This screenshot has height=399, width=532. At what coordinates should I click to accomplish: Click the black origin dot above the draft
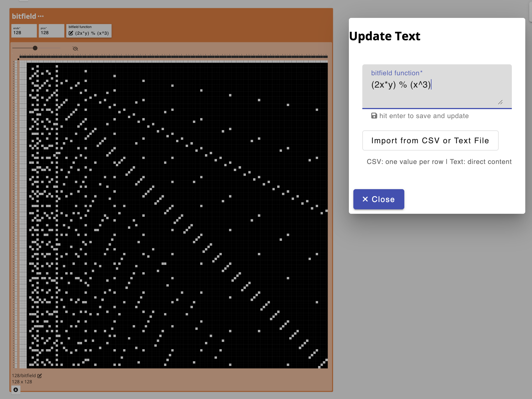point(18,59)
